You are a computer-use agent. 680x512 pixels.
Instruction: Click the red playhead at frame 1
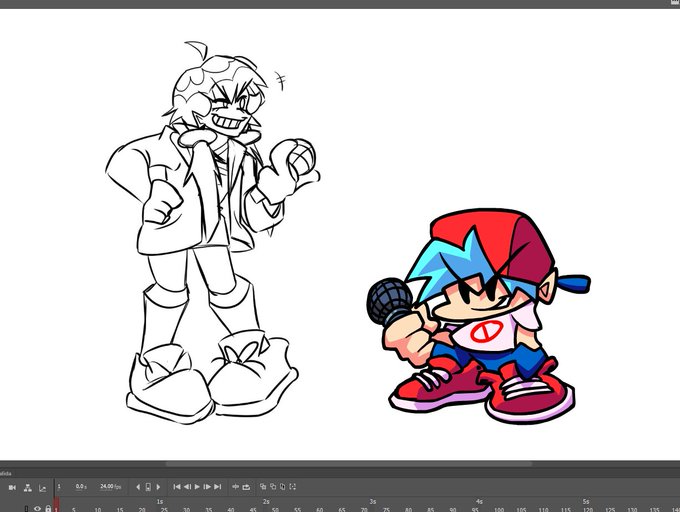point(56,505)
